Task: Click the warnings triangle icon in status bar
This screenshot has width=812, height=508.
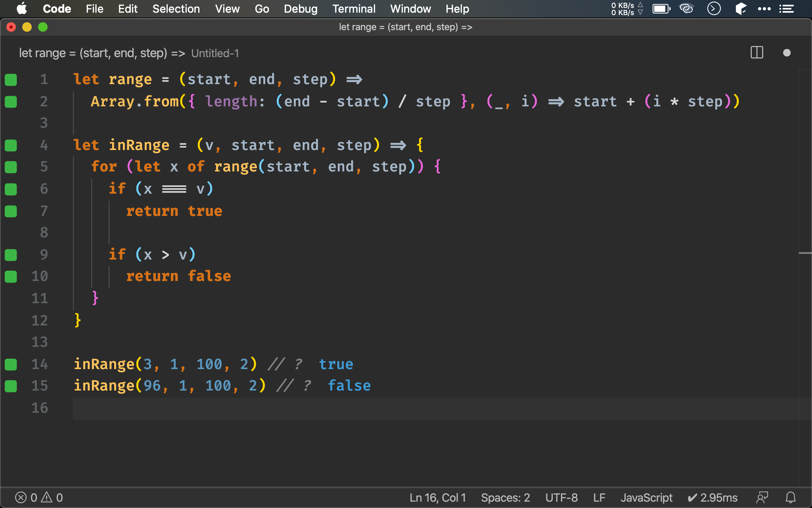Action: (47, 497)
